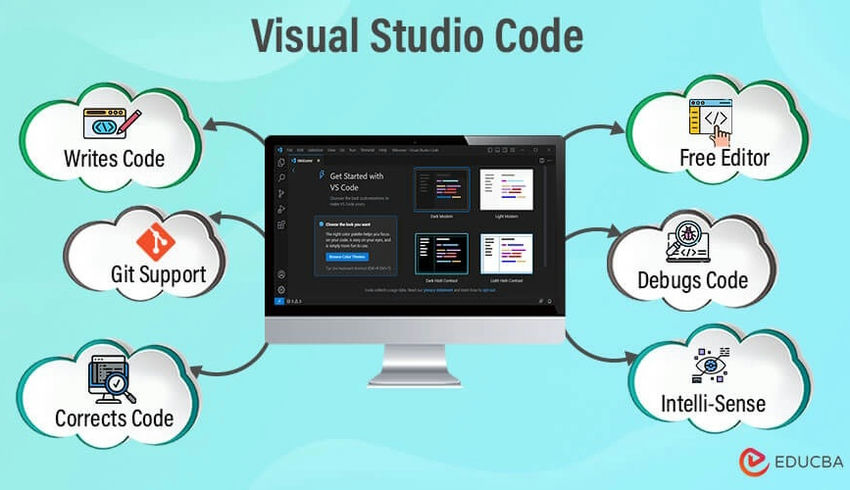Viewport: 850px width, 490px height.
Task: Open errors and warnings counter in the status bar
Action: (294, 301)
